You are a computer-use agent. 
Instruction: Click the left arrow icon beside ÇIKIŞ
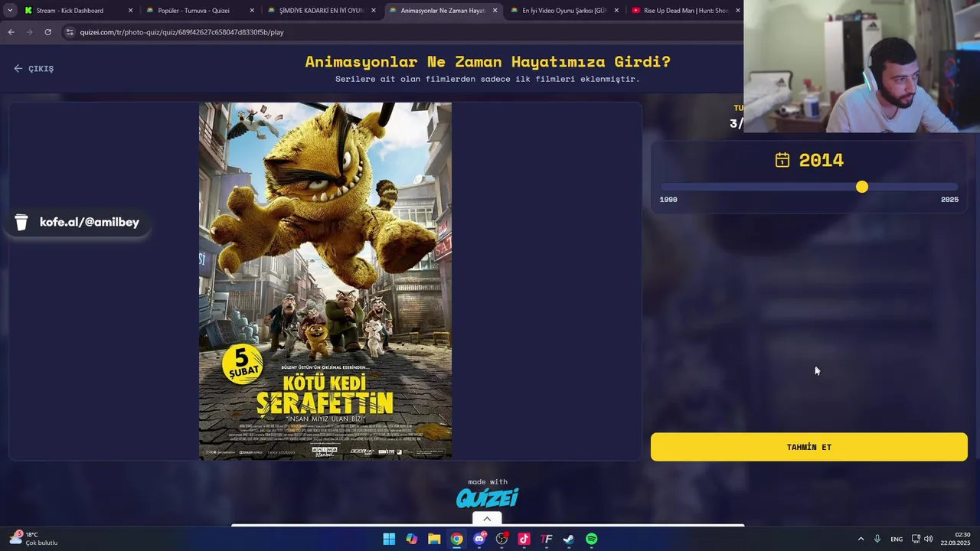18,69
